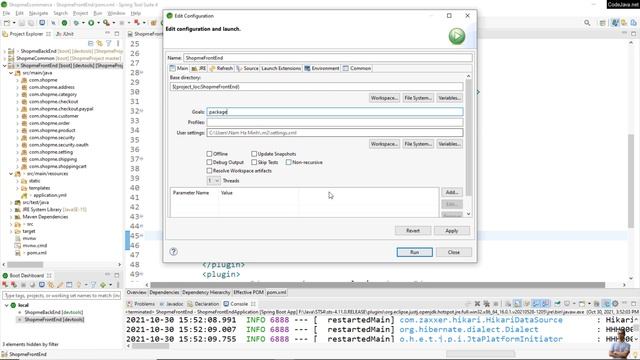
Task: Click the New wizard icon in main toolbar
Action: click(x=7, y=23)
